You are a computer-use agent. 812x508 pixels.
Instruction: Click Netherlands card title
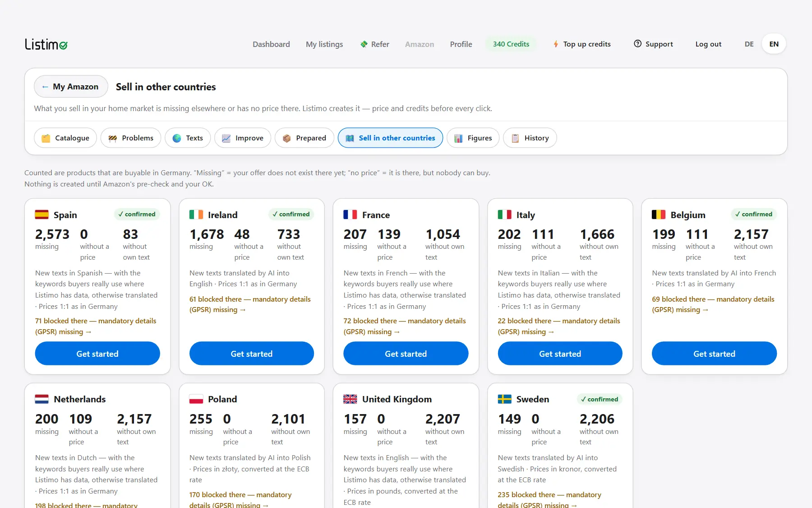79,399
